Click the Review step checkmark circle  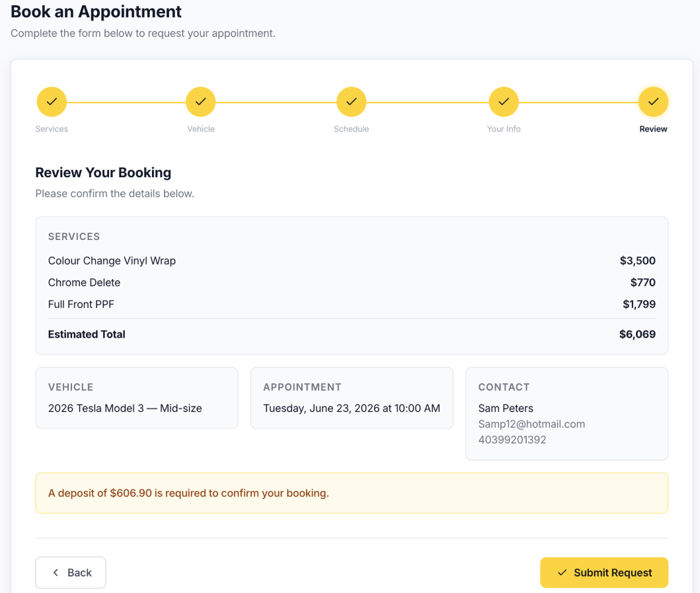pyautogui.click(x=653, y=102)
